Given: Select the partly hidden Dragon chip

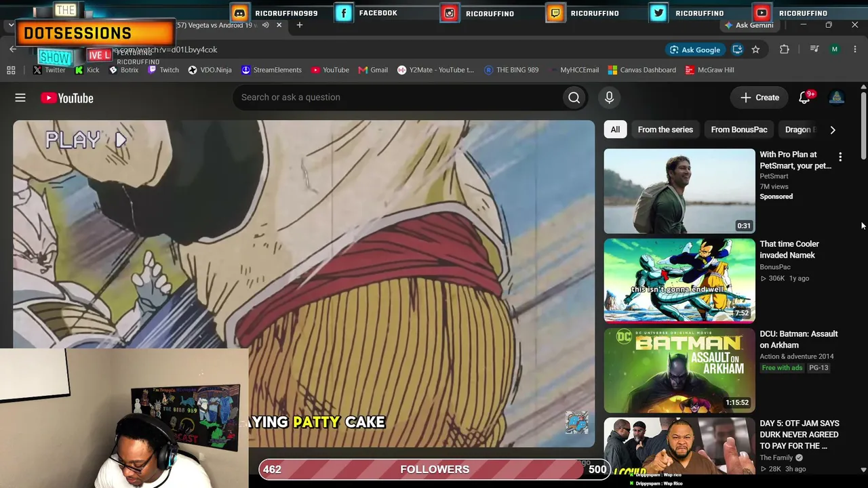Looking at the screenshot, I should [800, 129].
